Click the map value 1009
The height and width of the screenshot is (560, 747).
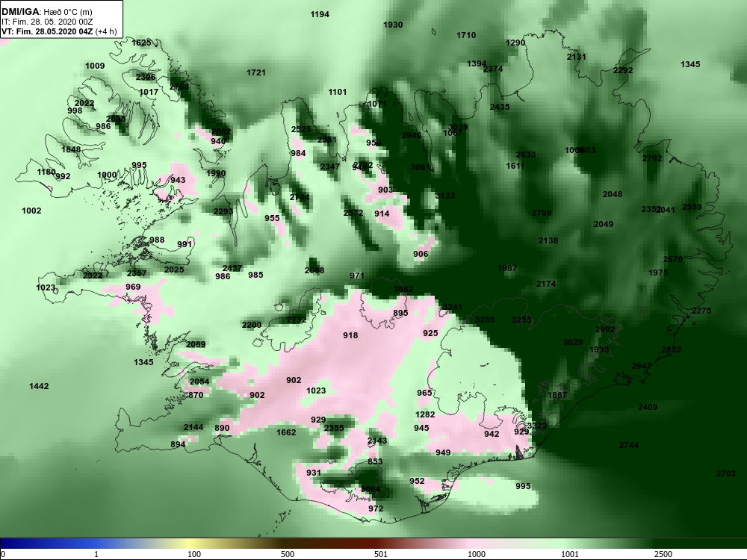point(95,66)
